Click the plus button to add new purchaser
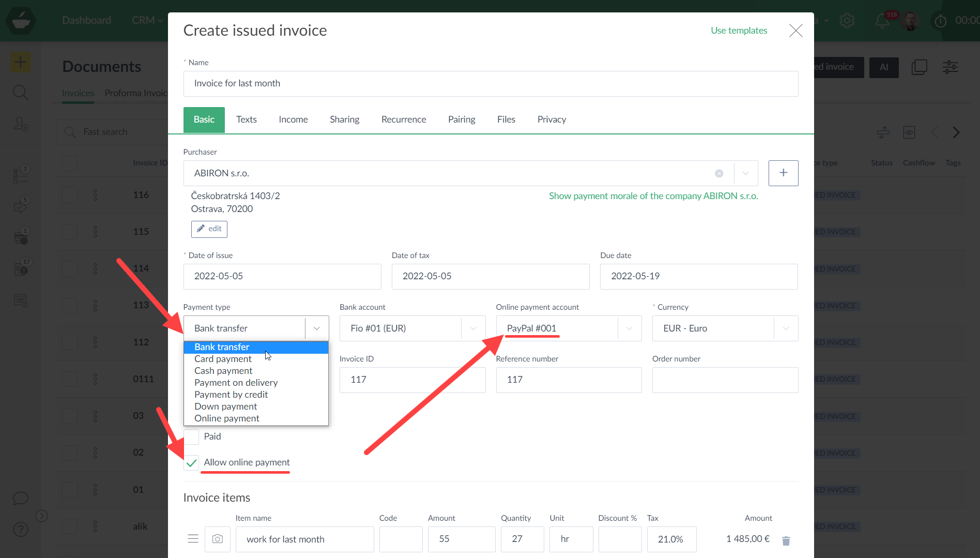 click(x=783, y=173)
